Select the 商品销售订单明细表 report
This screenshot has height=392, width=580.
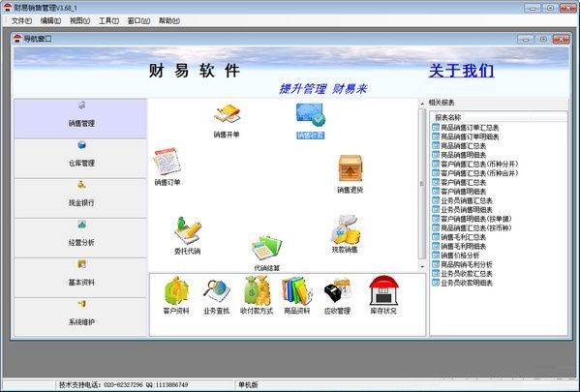point(466,136)
